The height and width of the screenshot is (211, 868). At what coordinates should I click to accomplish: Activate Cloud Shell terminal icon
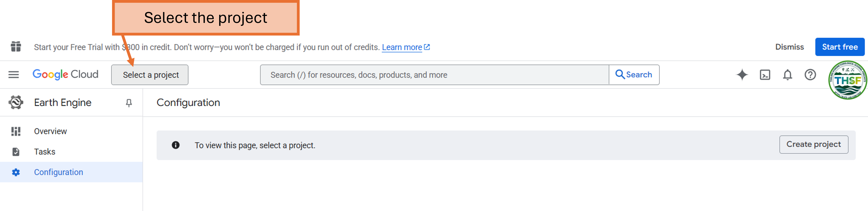tap(765, 74)
